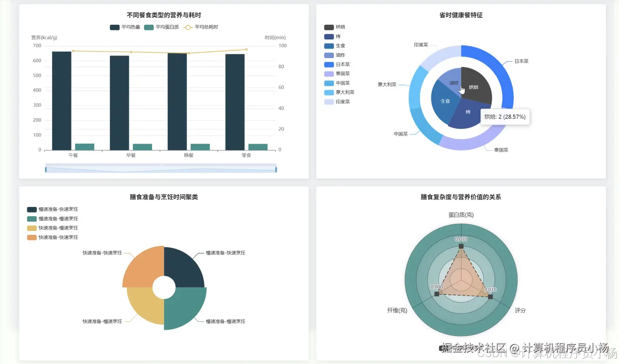This screenshot has height=364, width=619.
Task: Click 中国菜 label beside the outer ring
Action: [401, 134]
